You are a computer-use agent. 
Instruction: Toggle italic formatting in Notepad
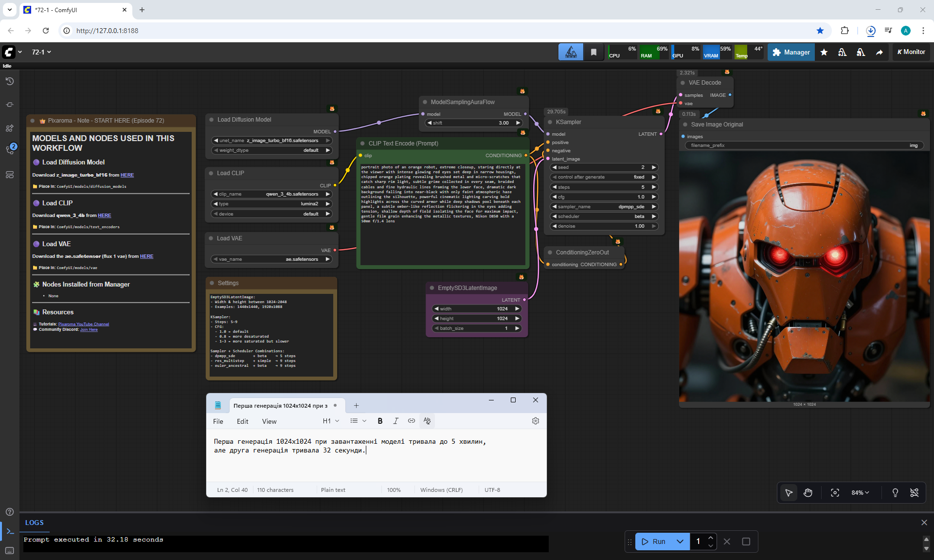click(x=395, y=421)
